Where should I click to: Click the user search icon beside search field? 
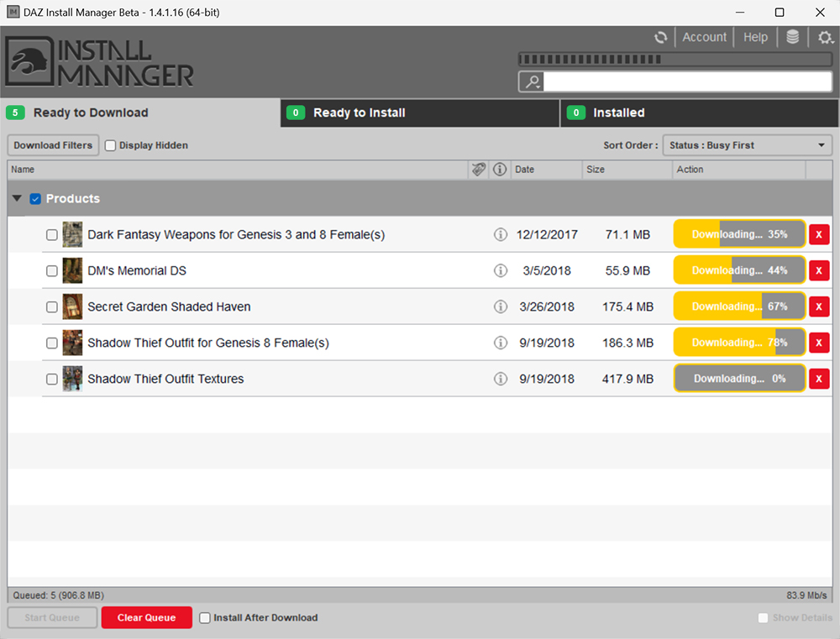click(x=531, y=81)
